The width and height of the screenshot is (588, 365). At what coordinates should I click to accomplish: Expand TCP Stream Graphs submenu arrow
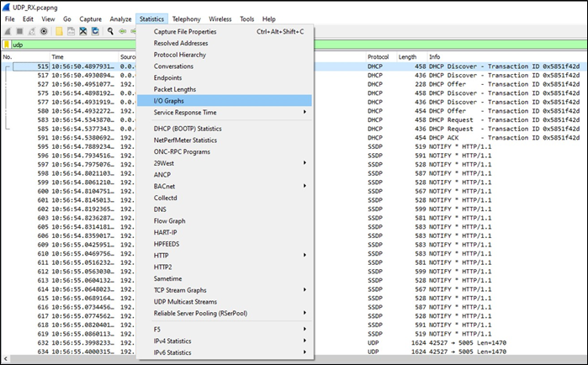click(x=305, y=289)
